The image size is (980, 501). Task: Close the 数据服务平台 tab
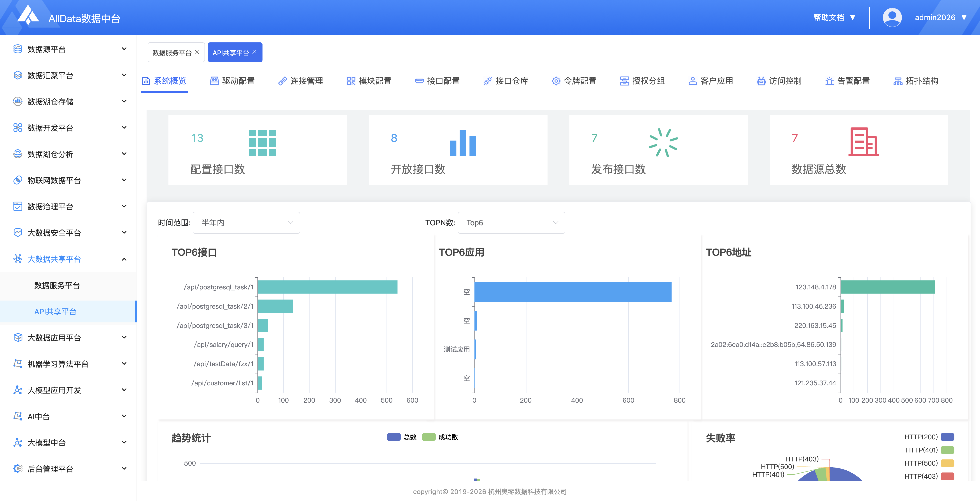[x=197, y=52]
